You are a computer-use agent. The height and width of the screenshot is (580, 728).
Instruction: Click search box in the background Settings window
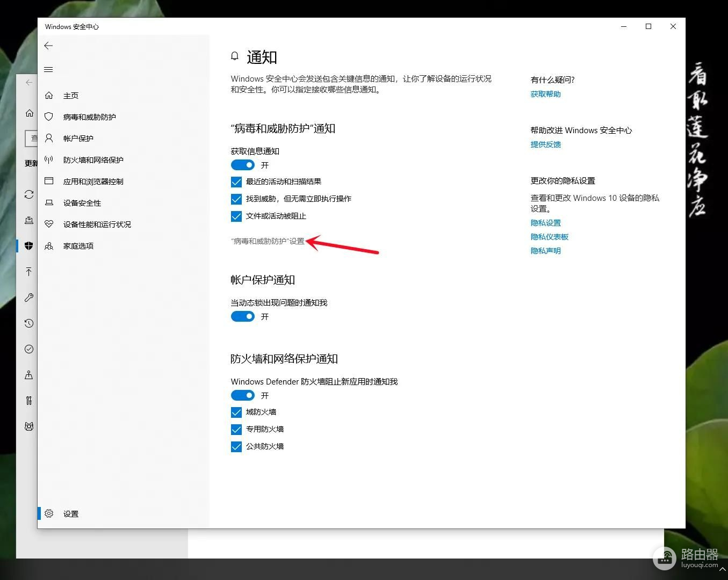pyautogui.click(x=31, y=138)
